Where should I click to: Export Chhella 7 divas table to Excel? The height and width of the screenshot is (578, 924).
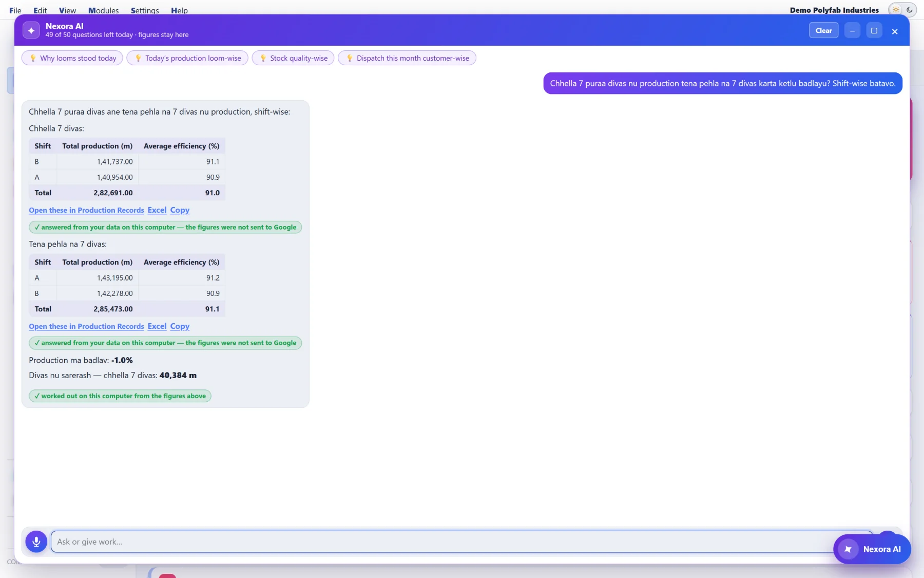[x=157, y=210]
